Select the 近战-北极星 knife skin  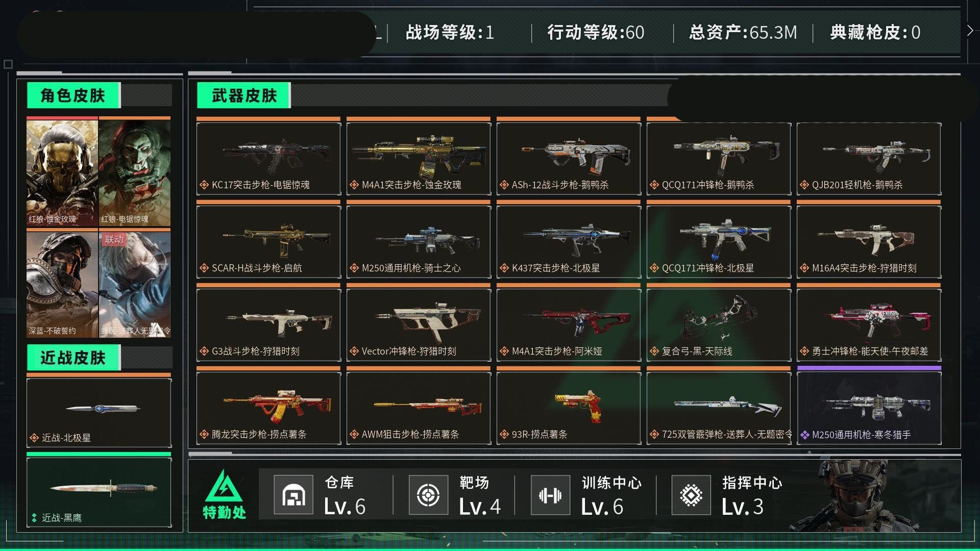click(x=99, y=413)
